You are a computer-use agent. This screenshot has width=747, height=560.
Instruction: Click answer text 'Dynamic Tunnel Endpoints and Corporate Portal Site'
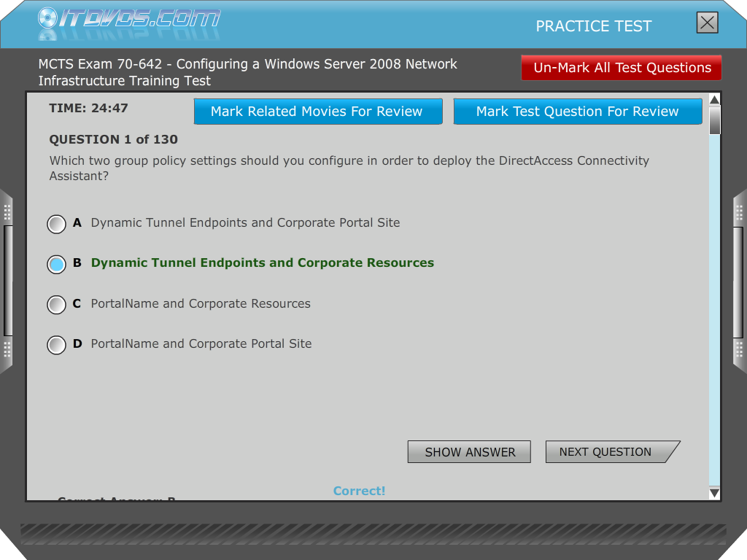tap(245, 223)
